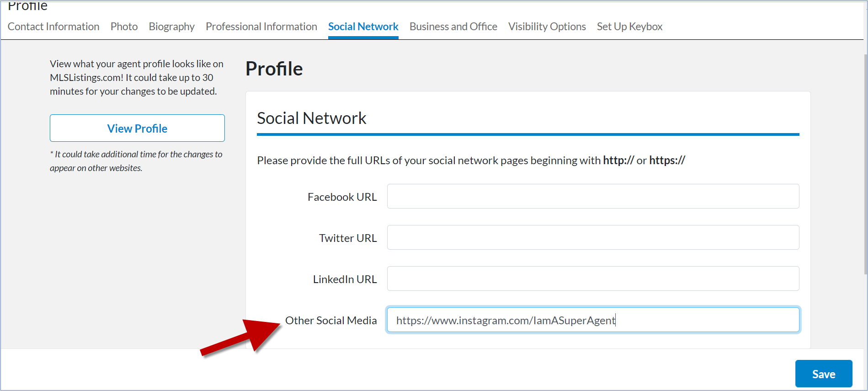Click into the Twitter URL field

pos(593,237)
